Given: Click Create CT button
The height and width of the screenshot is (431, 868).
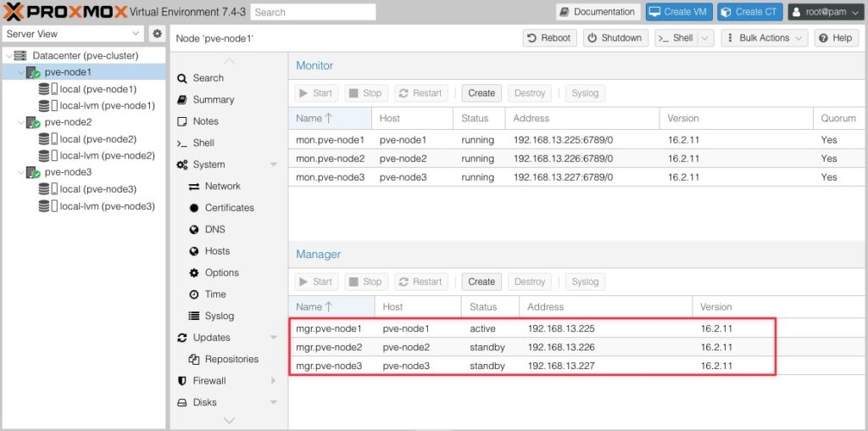Looking at the screenshot, I should (750, 12).
